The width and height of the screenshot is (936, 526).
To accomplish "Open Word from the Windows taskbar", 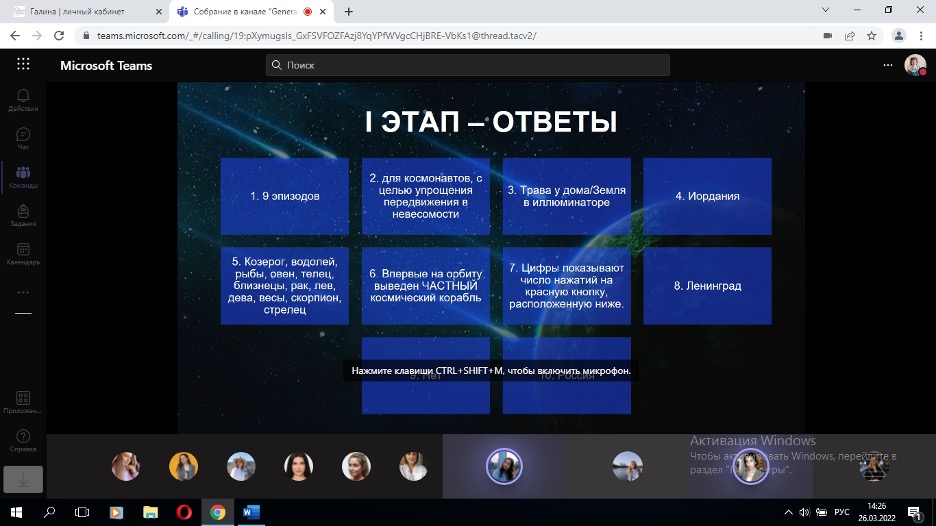I will 251,513.
